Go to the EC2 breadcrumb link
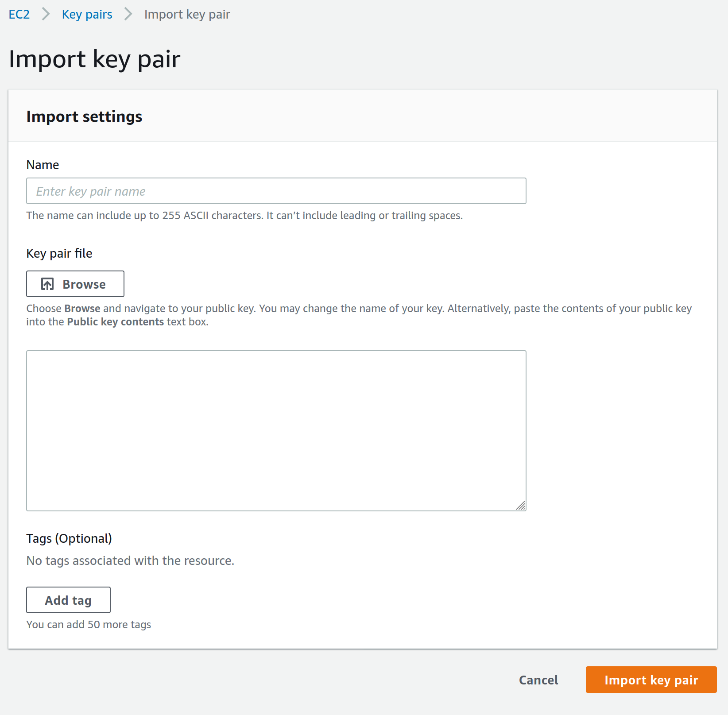Image resolution: width=728 pixels, height=715 pixels. point(19,14)
